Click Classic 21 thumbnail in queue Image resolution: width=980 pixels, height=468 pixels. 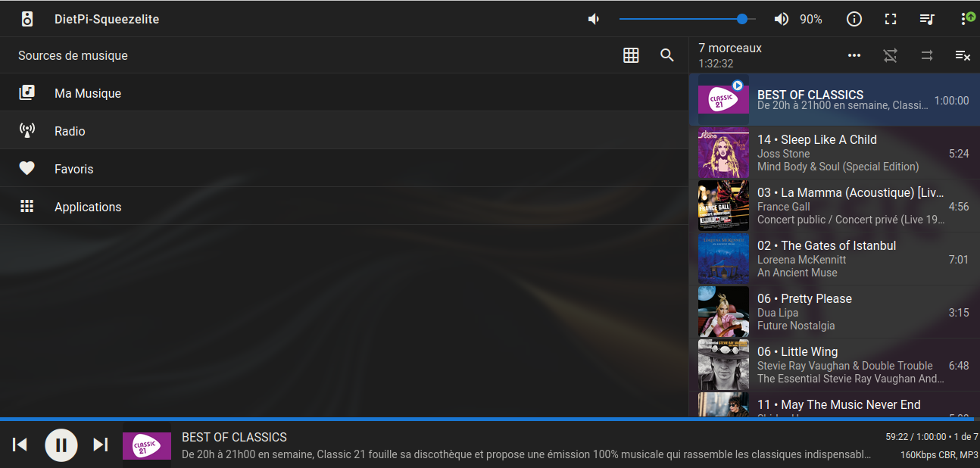[x=723, y=100]
